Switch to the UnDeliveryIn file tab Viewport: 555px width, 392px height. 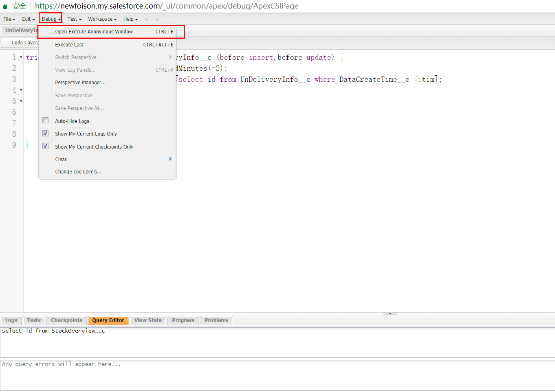coord(20,31)
